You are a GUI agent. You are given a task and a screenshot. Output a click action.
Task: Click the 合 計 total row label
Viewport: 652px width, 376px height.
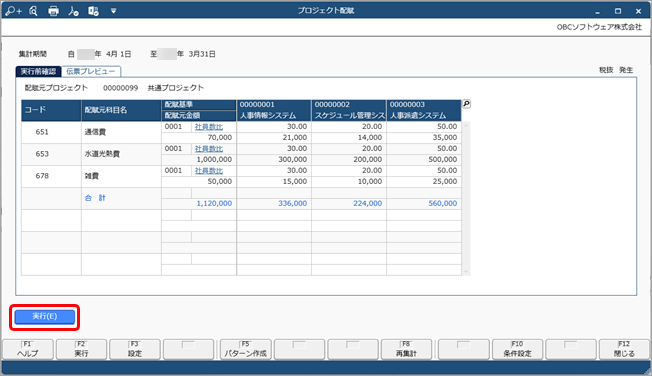point(95,198)
